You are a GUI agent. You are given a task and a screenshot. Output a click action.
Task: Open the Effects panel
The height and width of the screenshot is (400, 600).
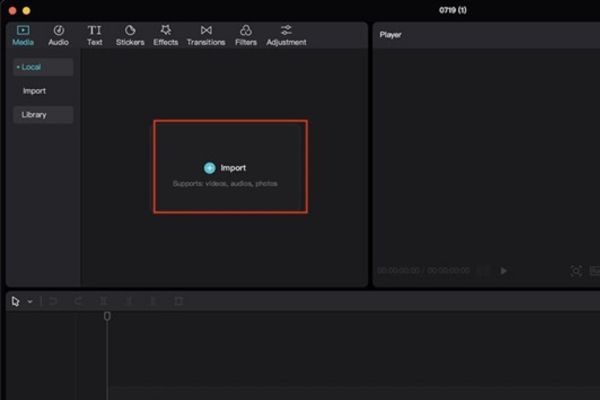(166, 35)
